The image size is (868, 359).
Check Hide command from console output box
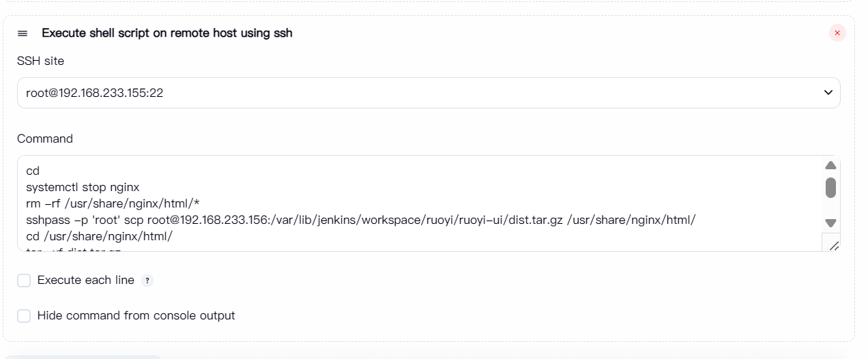24,316
